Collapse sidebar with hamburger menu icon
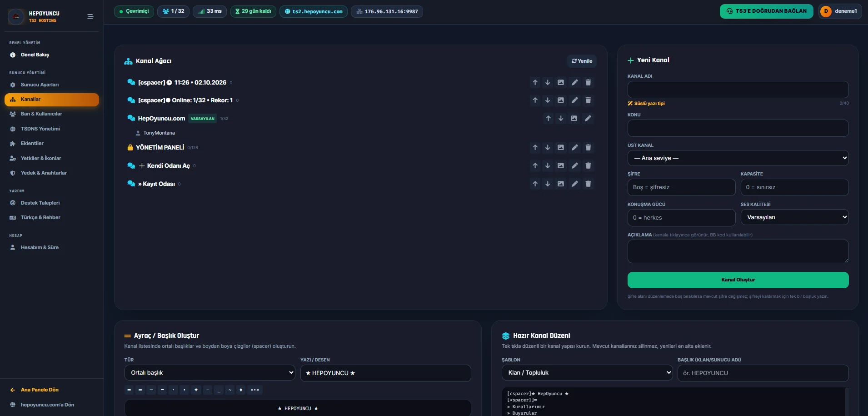Viewport: 868px width, 416px height. (90, 16)
